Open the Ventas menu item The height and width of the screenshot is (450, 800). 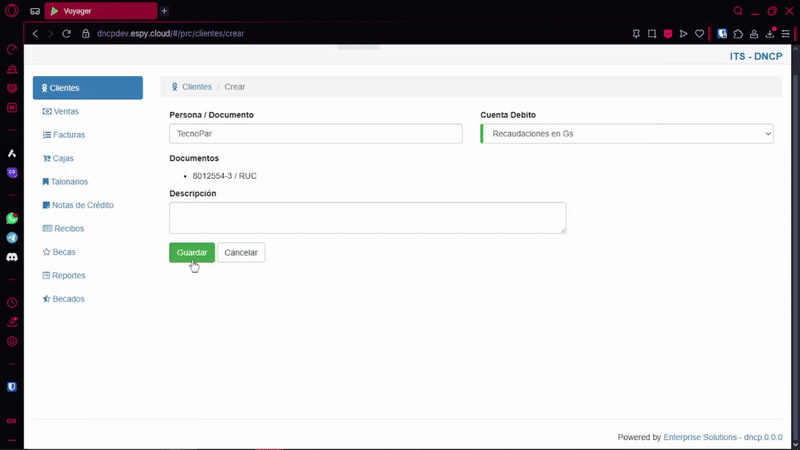coord(66,111)
